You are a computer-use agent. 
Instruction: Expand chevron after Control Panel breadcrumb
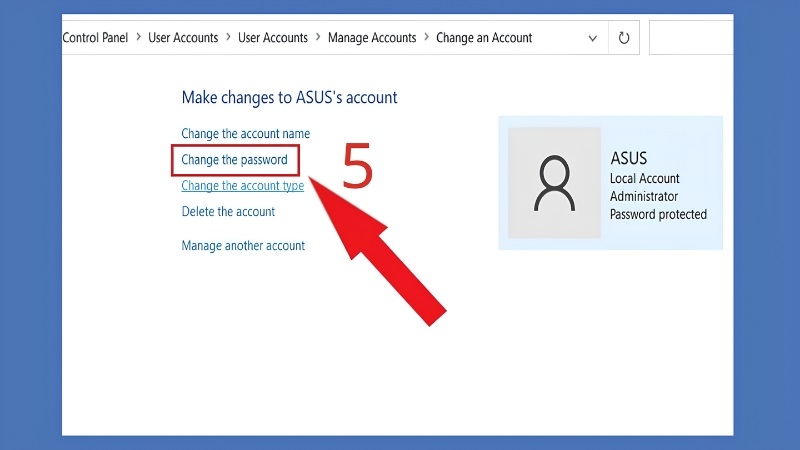(138, 37)
